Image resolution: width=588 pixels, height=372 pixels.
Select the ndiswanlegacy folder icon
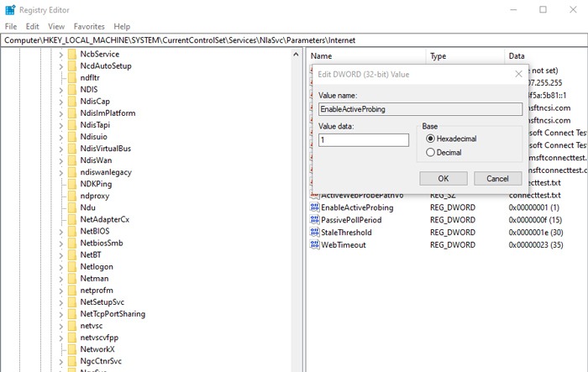72,172
